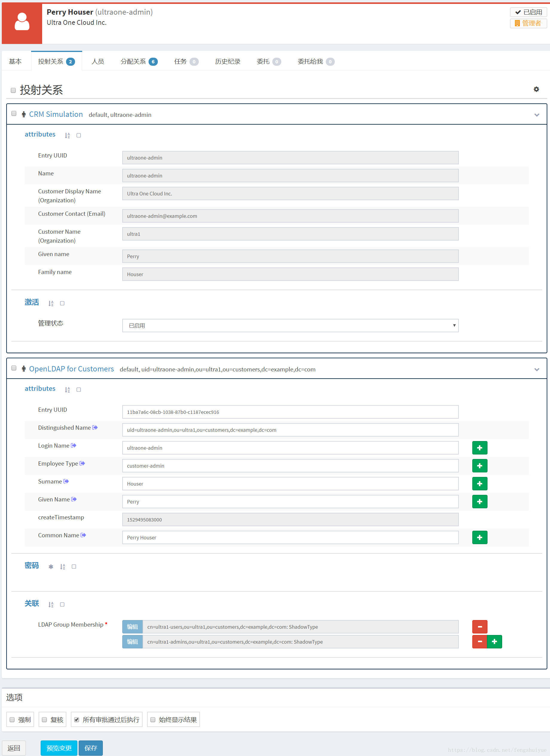
Task: Open the OpenLDAP for Customers link
Action: pyautogui.click(x=71, y=369)
